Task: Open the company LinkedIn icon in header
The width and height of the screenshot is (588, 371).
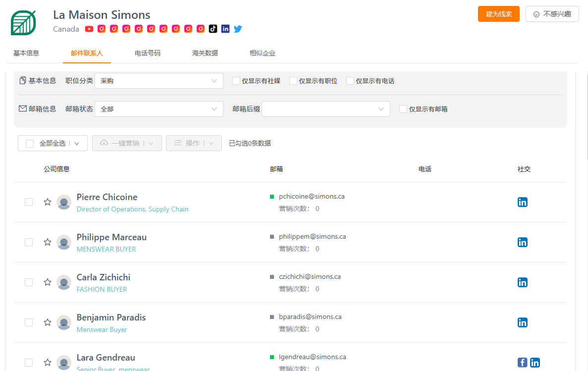Action: 225,29
